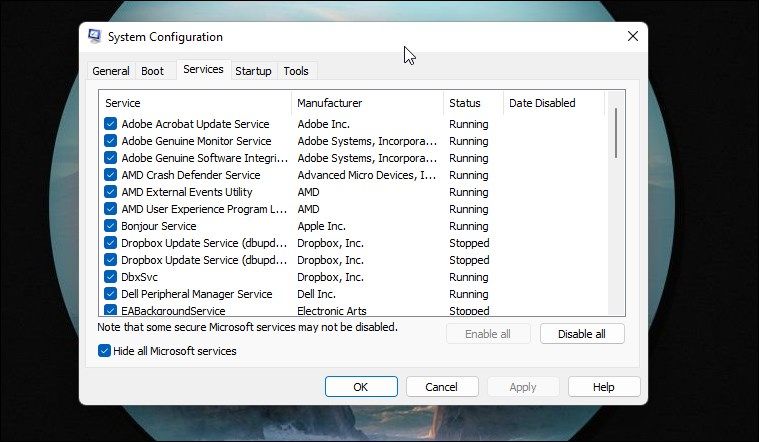
Task: Uncheck AMD Crash Defender Service
Action: 110,175
